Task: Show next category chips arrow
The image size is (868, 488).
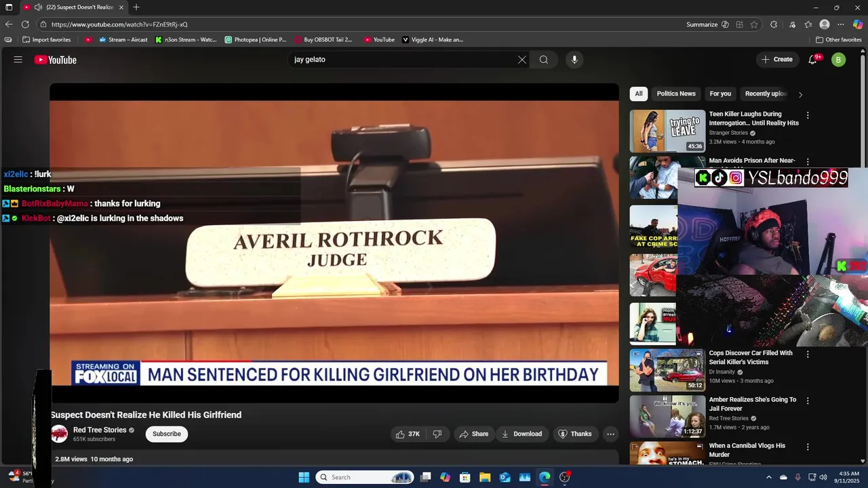Action: click(x=800, y=94)
